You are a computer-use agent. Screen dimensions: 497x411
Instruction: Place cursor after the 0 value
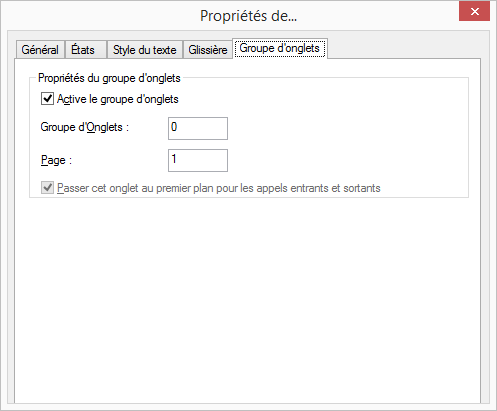point(178,127)
